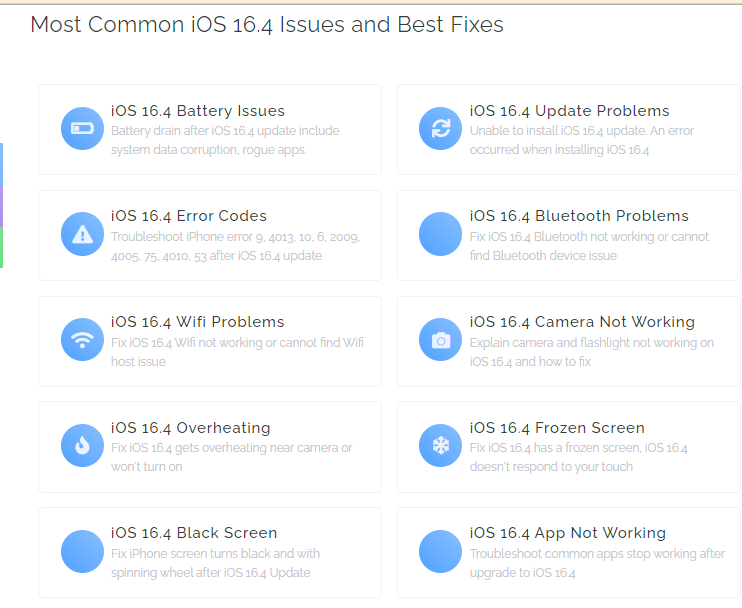The height and width of the screenshot is (608, 742).
Task: Click the refresh icon for Update Problems
Action: [441, 129]
